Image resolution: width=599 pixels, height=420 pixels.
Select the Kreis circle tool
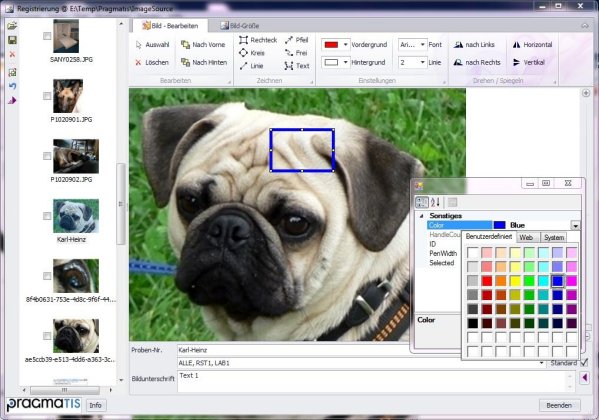point(252,53)
